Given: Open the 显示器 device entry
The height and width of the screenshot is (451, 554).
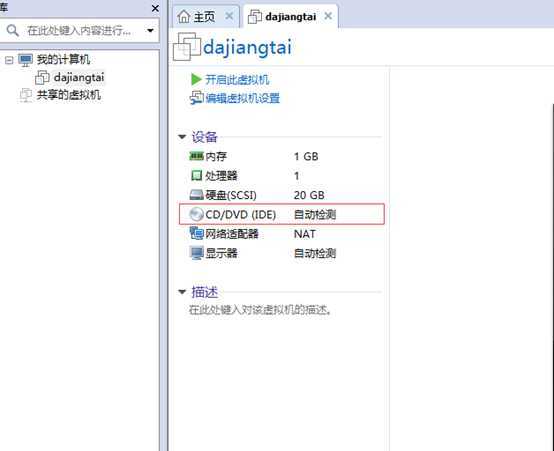Looking at the screenshot, I should click(222, 253).
